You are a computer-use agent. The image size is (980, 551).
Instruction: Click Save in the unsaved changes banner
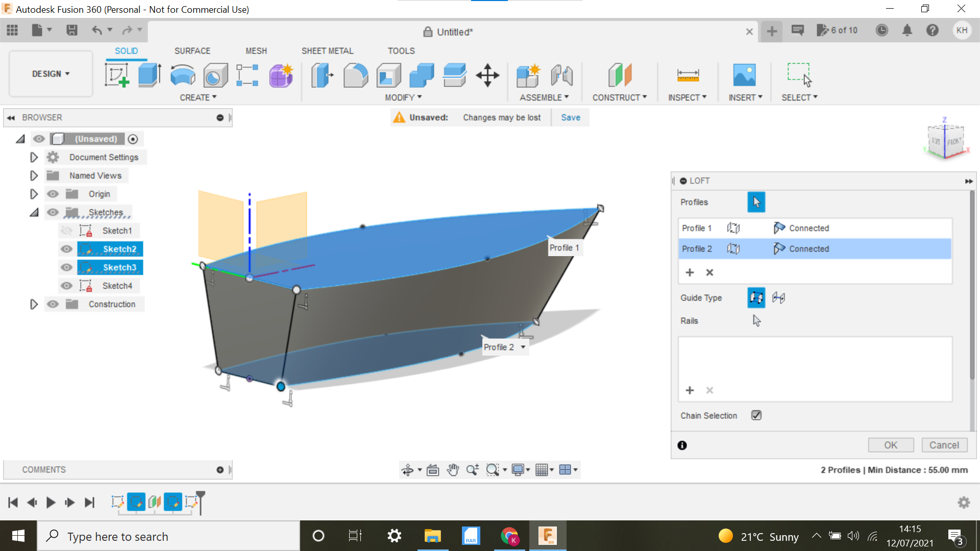[570, 117]
